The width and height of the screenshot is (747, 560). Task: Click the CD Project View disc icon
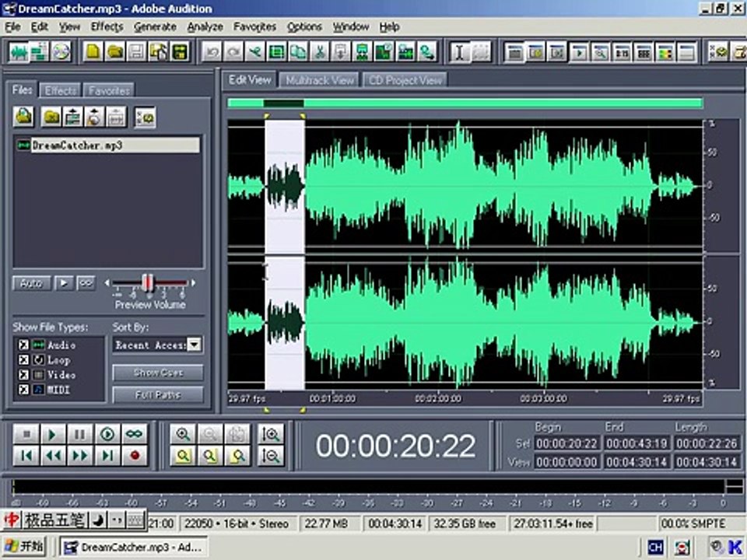click(x=61, y=51)
